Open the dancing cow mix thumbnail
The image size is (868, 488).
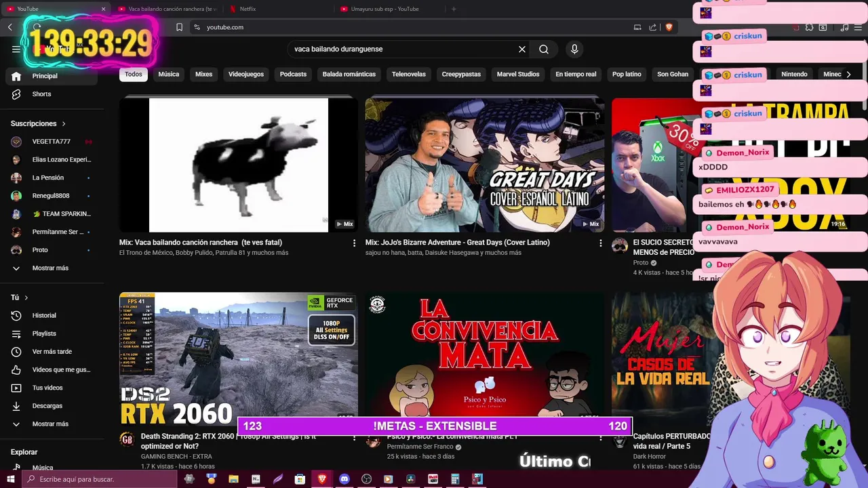coord(239,165)
